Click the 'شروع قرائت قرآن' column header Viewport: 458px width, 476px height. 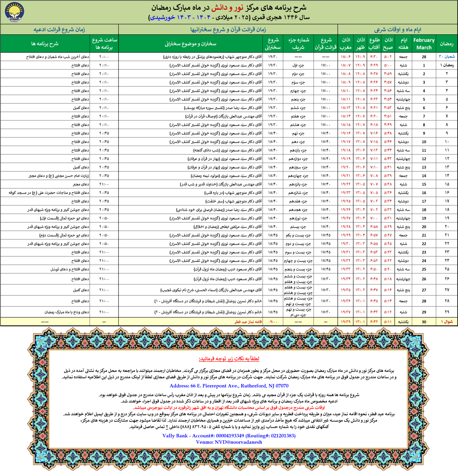326,44
